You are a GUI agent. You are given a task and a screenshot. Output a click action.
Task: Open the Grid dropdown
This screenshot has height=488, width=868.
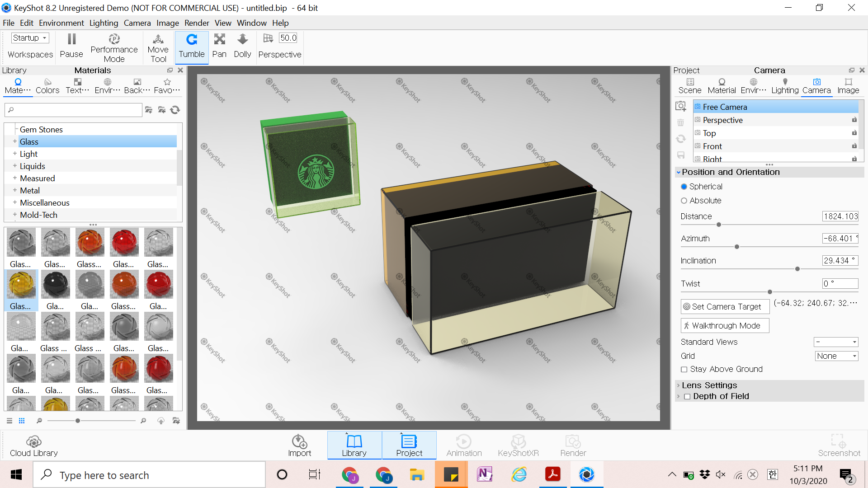pos(836,356)
